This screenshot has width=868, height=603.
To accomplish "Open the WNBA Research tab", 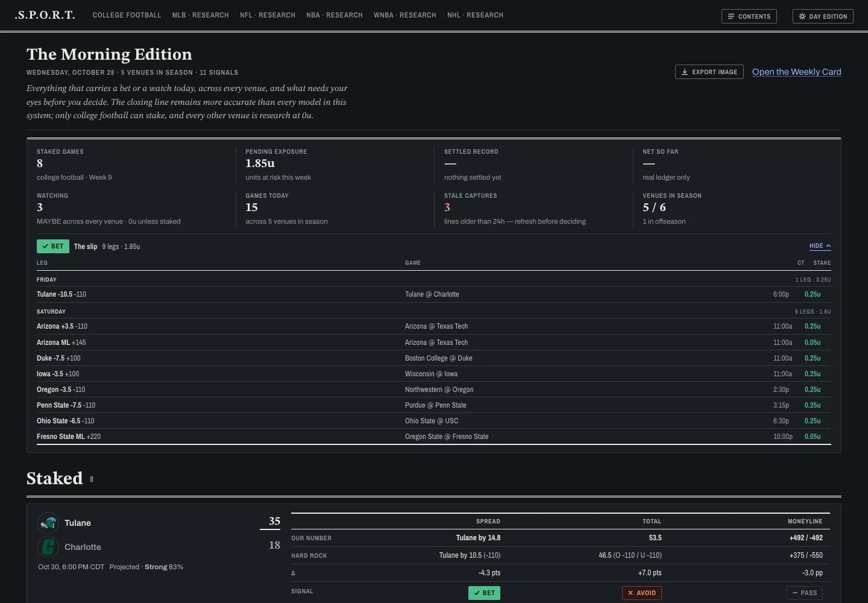I will (x=405, y=15).
